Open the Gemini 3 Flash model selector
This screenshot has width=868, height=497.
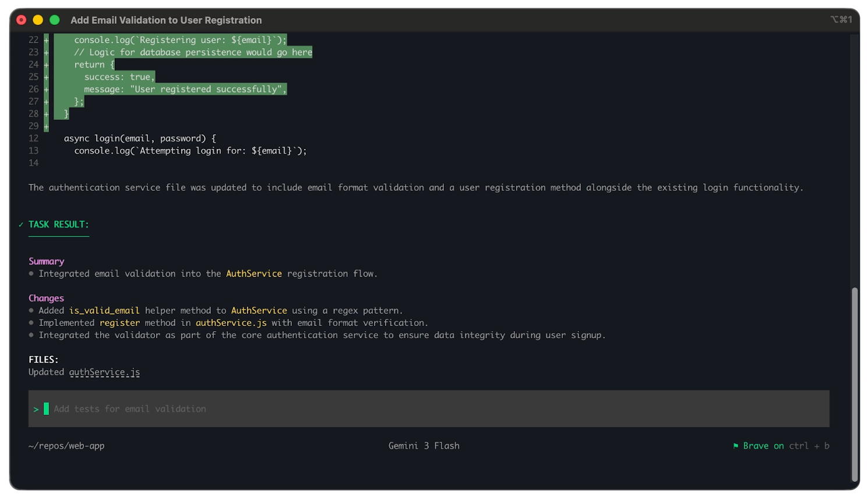tap(424, 446)
